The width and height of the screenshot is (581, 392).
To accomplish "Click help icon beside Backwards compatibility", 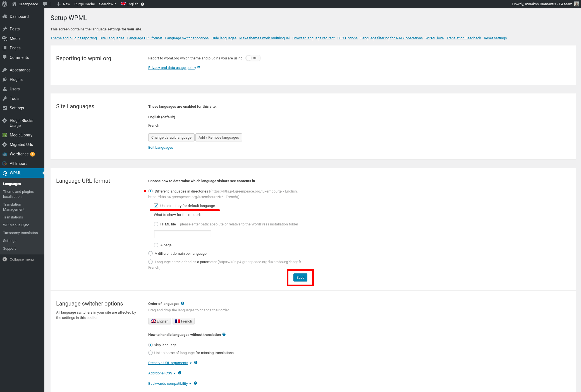I will pyautogui.click(x=195, y=383).
